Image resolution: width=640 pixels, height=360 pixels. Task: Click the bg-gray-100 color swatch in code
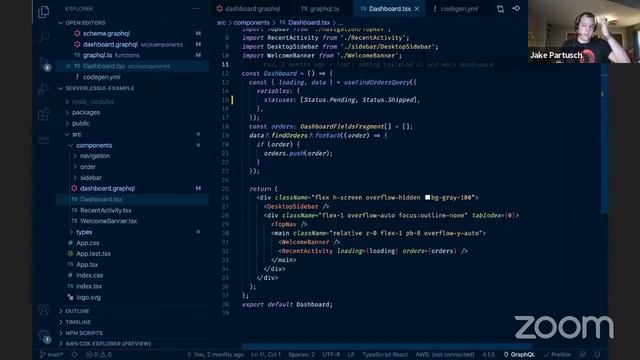(x=427, y=198)
